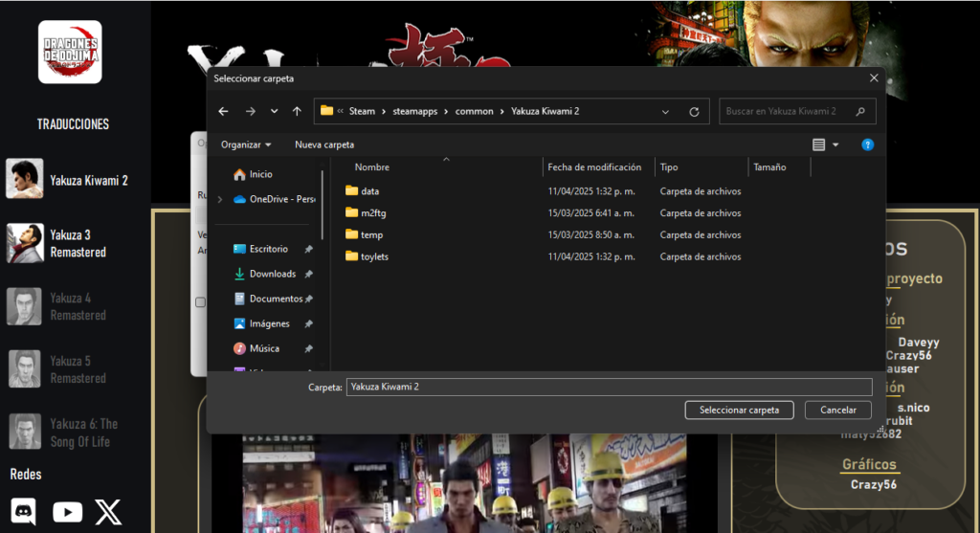Click the Yakuza 3 Remastered character thumbnail
The image size is (980, 533).
point(25,243)
